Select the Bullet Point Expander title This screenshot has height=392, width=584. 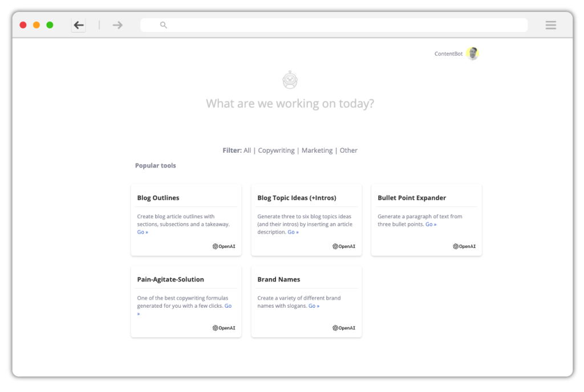[x=412, y=198]
